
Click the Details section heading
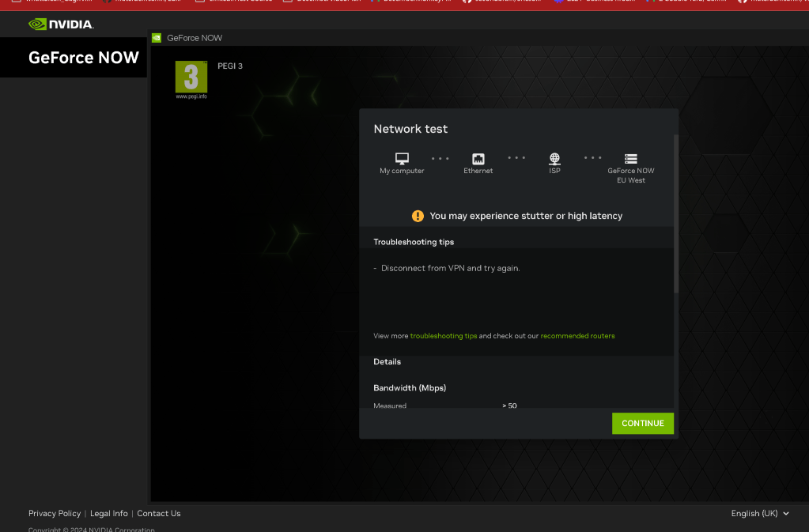387,362
